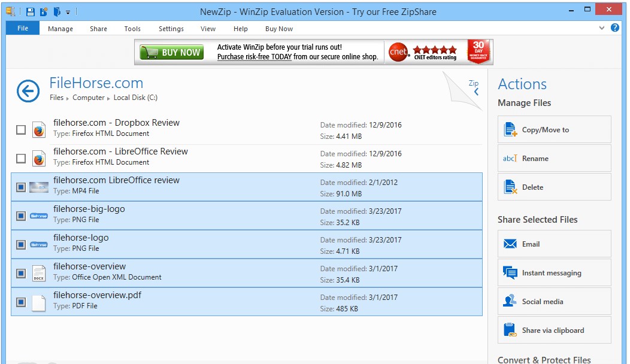Click the Rename action button
Viewport: 630px width, 364px height.
pyautogui.click(x=554, y=158)
